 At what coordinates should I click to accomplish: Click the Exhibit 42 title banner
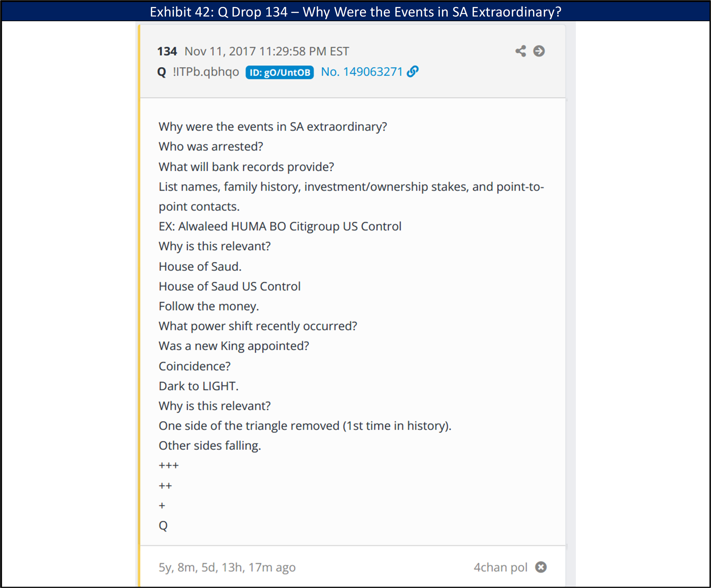coord(355,12)
